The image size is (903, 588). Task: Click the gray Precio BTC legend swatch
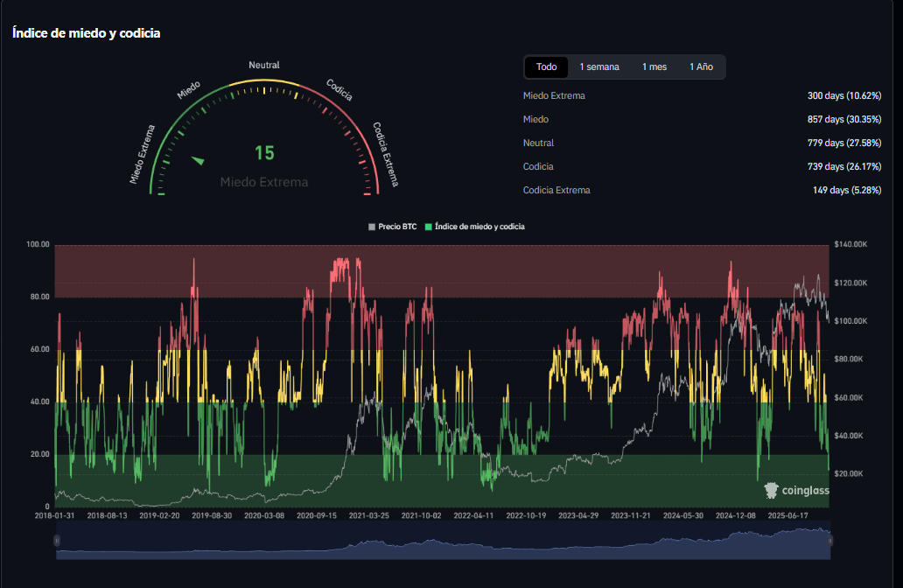[372, 227]
